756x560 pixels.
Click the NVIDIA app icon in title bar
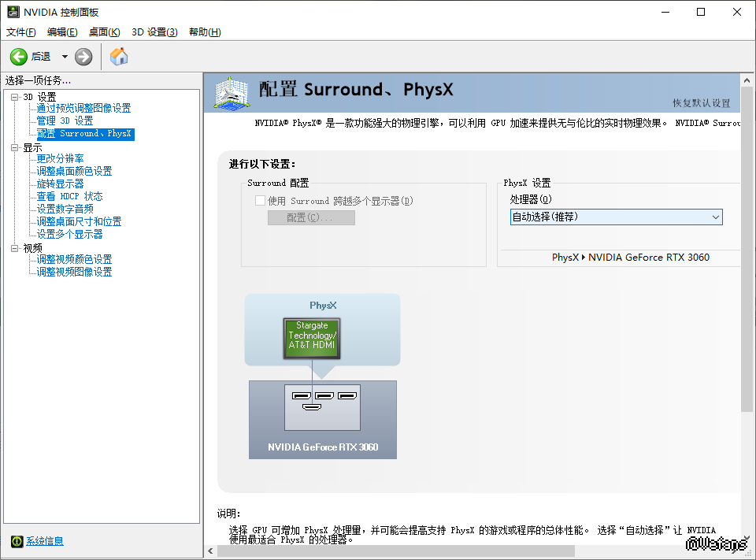[13, 12]
